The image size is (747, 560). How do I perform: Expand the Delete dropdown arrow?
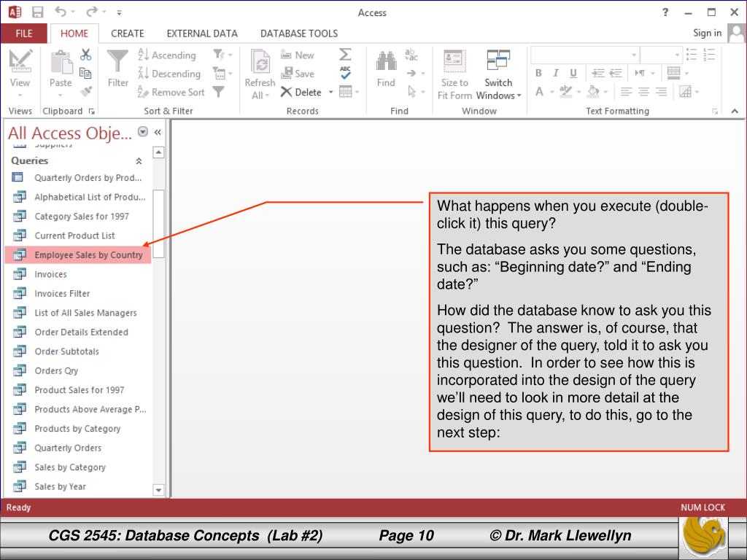330,92
